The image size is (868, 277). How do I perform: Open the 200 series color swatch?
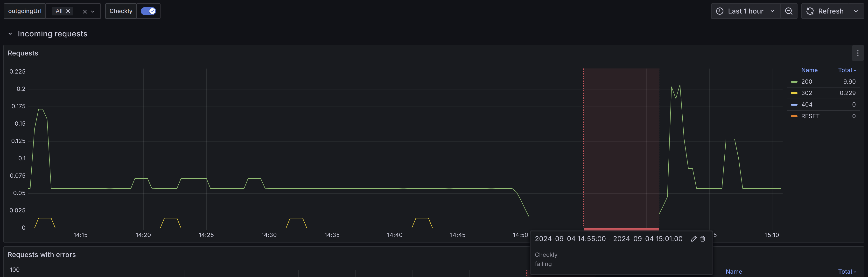(794, 82)
